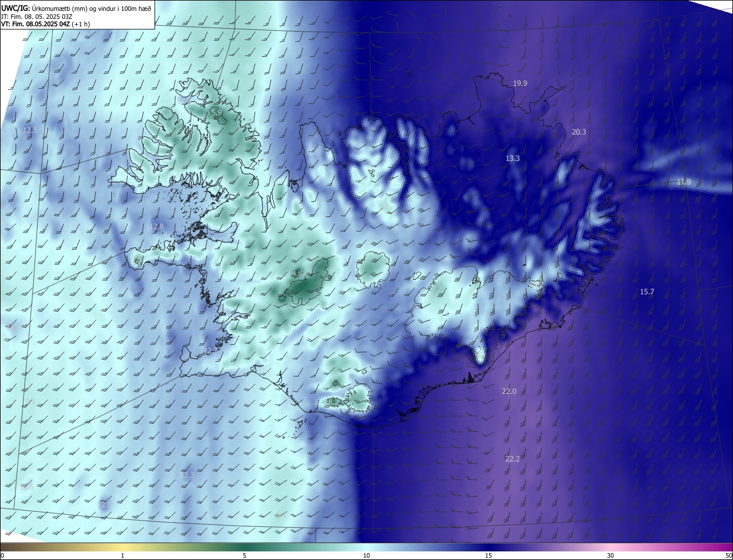Screen dimensions: 733x560
Task: Select the 'VT: Fim. 08.05.2025 04Z (+1 h)' line
Action: click(46, 25)
